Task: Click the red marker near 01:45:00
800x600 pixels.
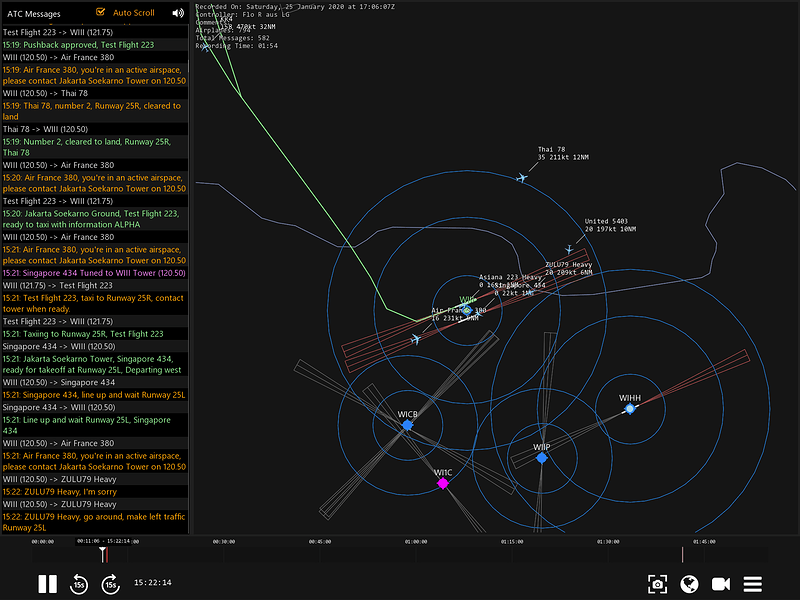Action: click(x=682, y=555)
